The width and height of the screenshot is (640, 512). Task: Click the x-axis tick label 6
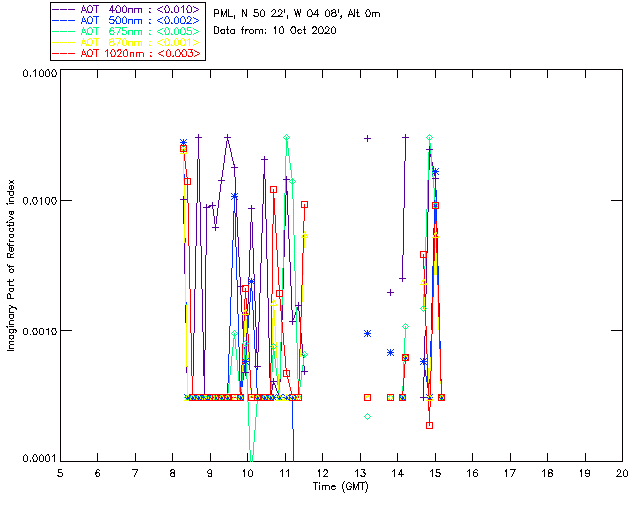[x=98, y=473]
